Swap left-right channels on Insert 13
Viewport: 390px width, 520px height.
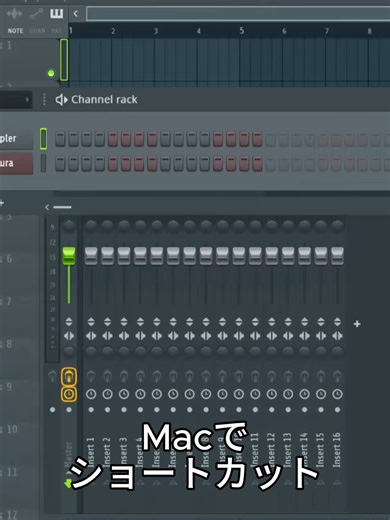point(288,336)
